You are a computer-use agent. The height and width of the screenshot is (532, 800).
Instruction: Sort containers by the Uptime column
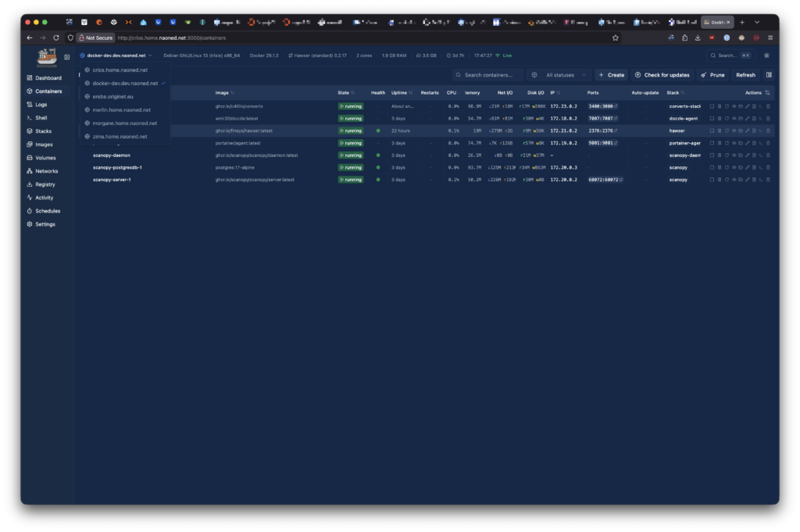coord(402,92)
